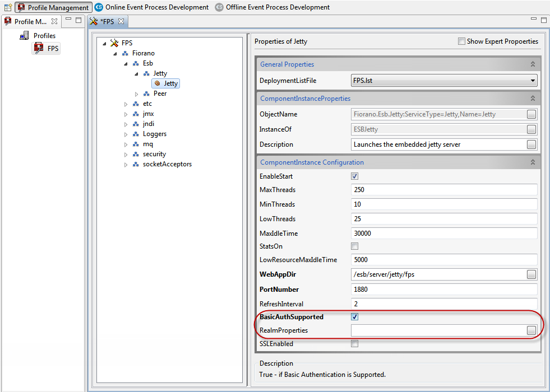Screen dimensions: 550x392
Task: Switch to Online Event Process Development perspective
Action: tap(151, 7)
